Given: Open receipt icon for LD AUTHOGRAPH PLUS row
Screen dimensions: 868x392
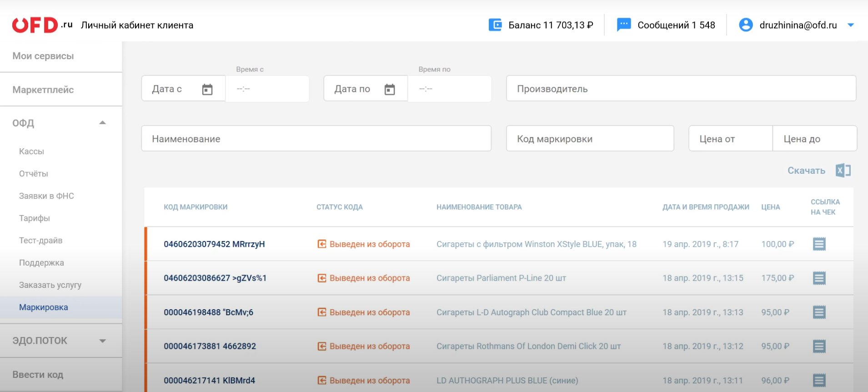Looking at the screenshot, I should [819, 381].
